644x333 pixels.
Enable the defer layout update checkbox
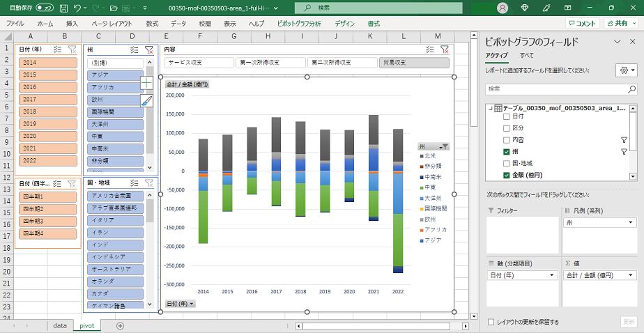492,322
